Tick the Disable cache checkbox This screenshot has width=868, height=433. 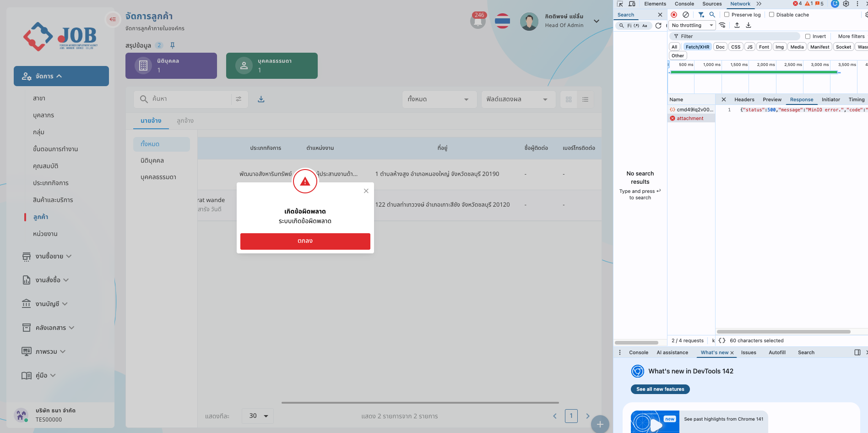pyautogui.click(x=771, y=15)
